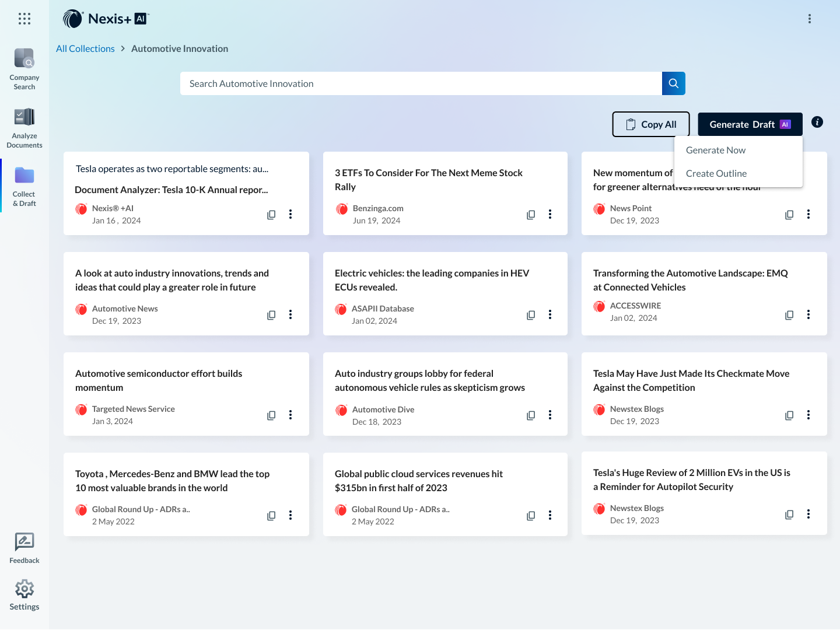Copy the 3 ETFs Meme Stock card
Viewport: 840px width, 630px height.
click(531, 215)
